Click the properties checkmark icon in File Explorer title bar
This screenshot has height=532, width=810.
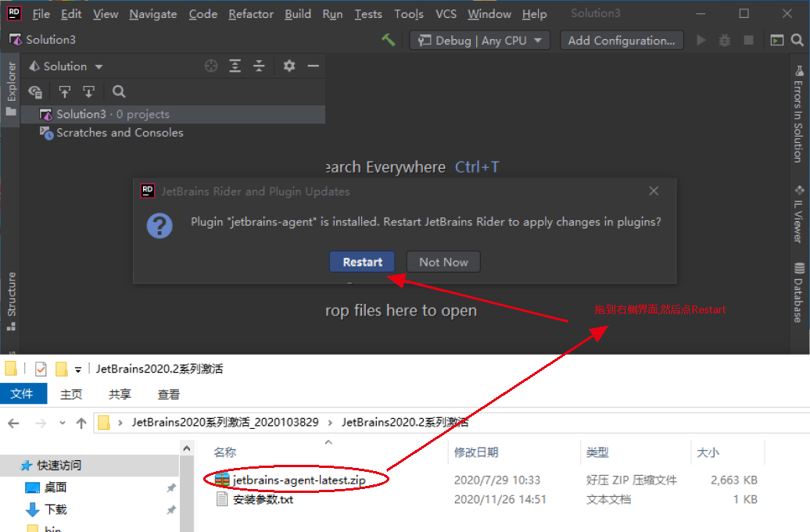[41, 369]
